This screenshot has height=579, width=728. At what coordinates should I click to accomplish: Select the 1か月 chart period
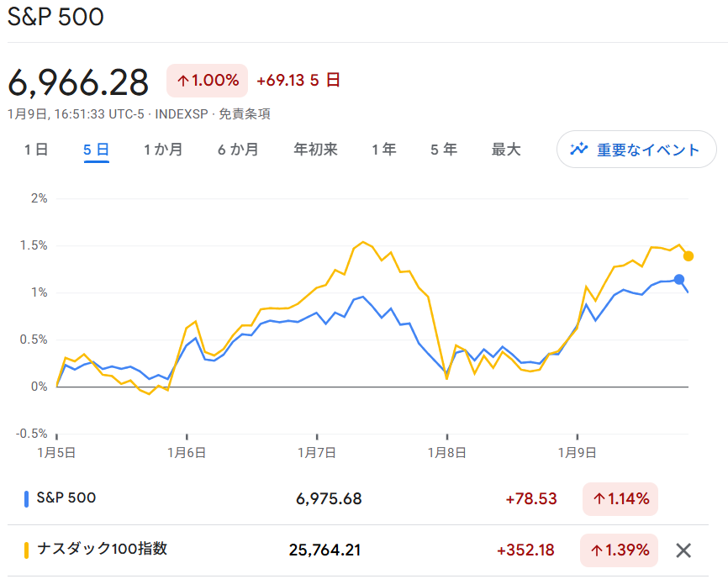(x=162, y=149)
